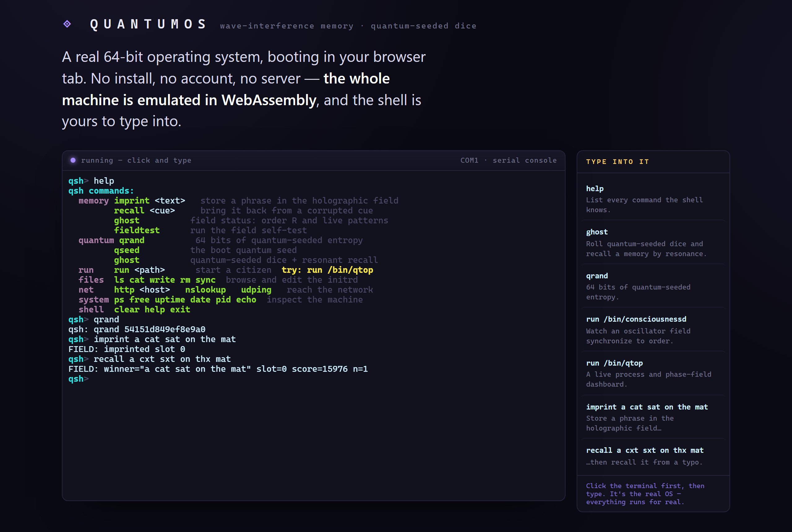Click the 'FIELD: winner=' recall result line
The width and height of the screenshot is (792, 532).
pos(218,369)
